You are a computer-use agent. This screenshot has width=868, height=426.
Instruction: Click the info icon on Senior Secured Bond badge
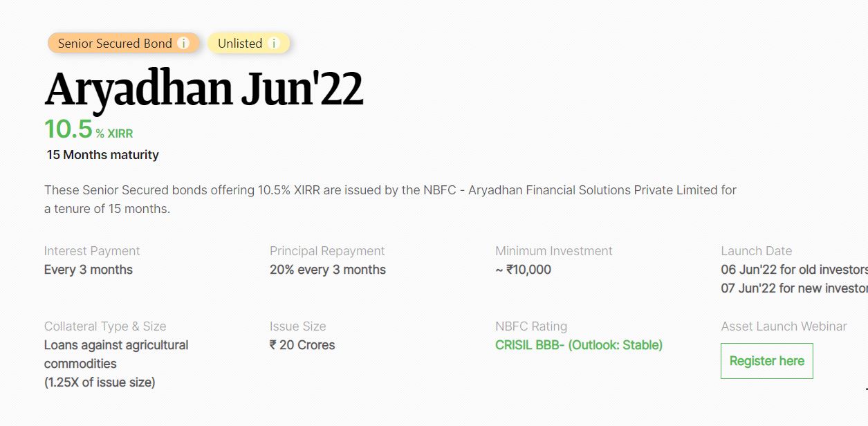pyautogui.click(x=183, y=43)
